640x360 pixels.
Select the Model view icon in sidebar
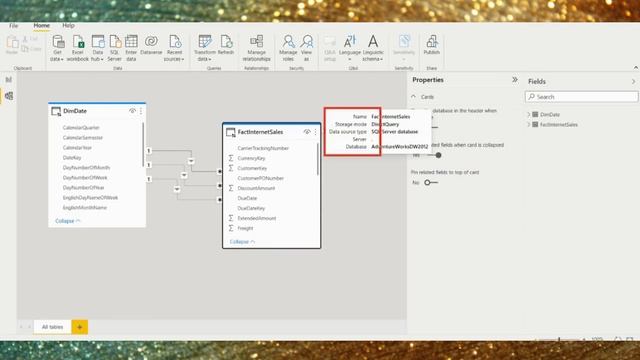click(9, 96)
